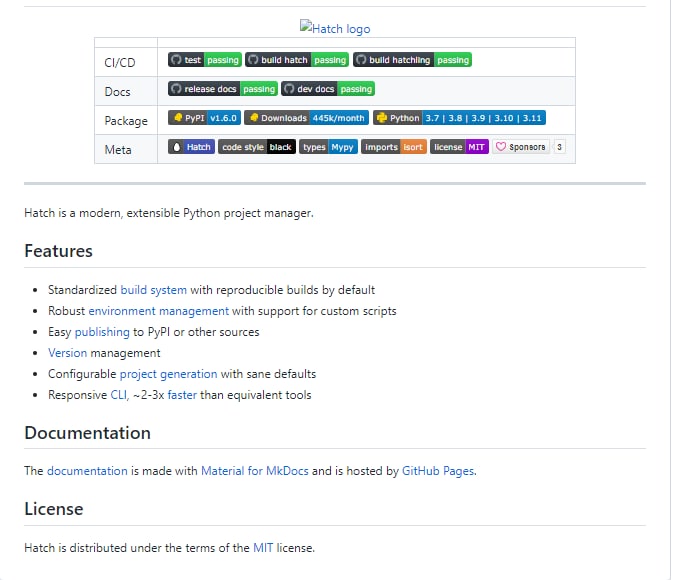Open the Python versions badge
This screenshot has width=684, height=580.
coord(459,118)
